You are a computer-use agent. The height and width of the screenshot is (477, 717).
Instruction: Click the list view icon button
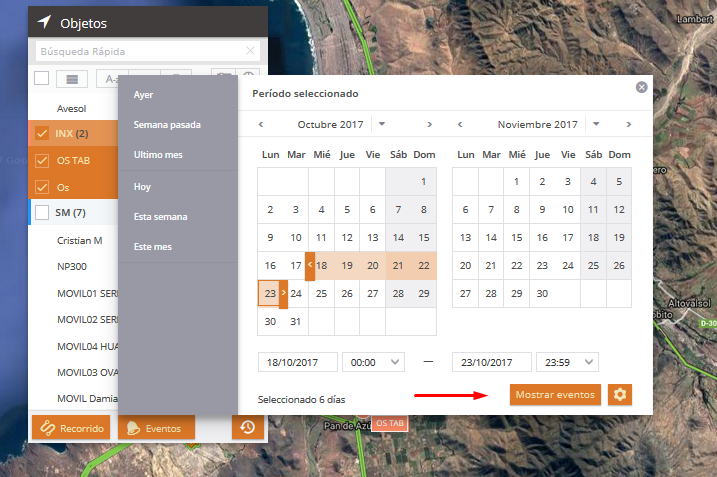pos(72,79)
